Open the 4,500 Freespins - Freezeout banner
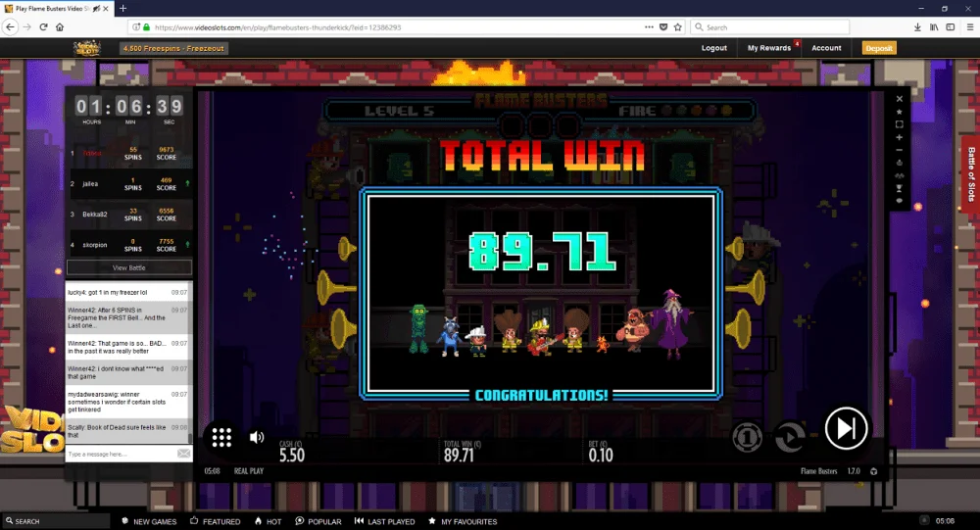This screenshot has height=530, width=980. point(173,48)
